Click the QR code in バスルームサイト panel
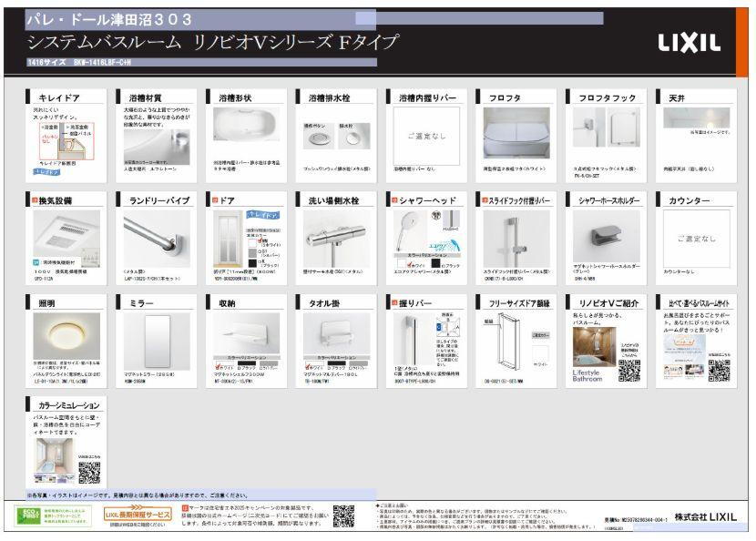 coord(718,369)
